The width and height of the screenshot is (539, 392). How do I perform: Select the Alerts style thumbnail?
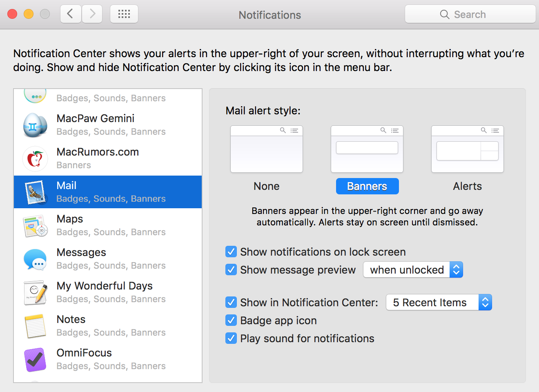click(x=468, y=149)
